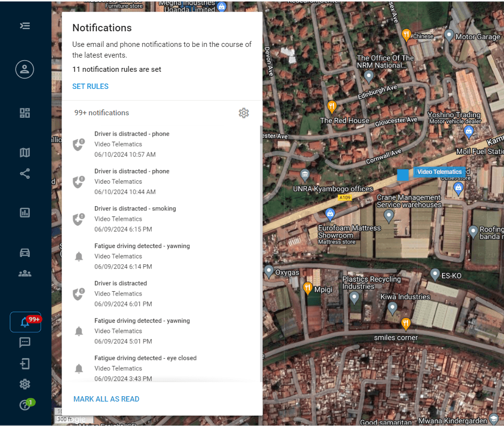Click the share icon in sidebar
The height and width of the screenshot is (426, 504).
(25, 173)
